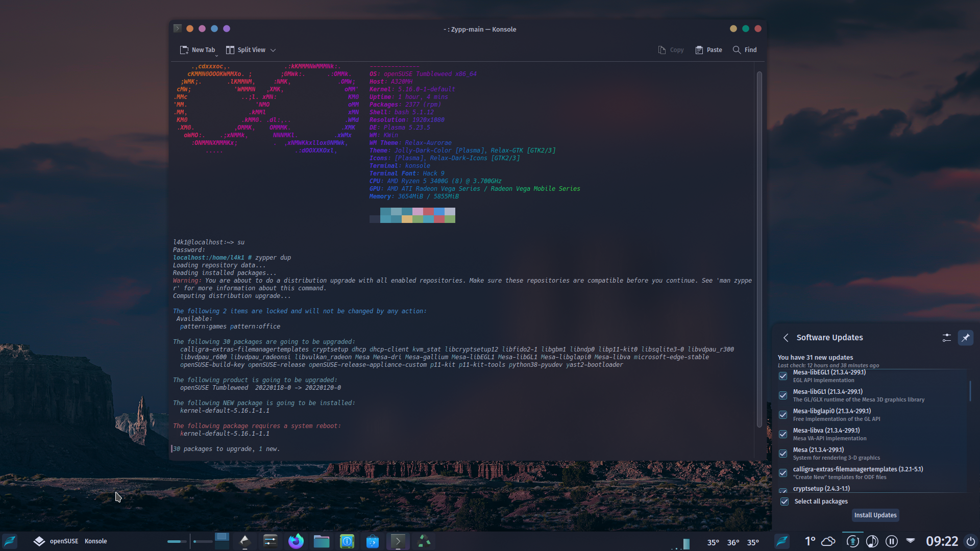Click the power button in the panel
The width and height of the screenshot is (980, 551).
970,541
